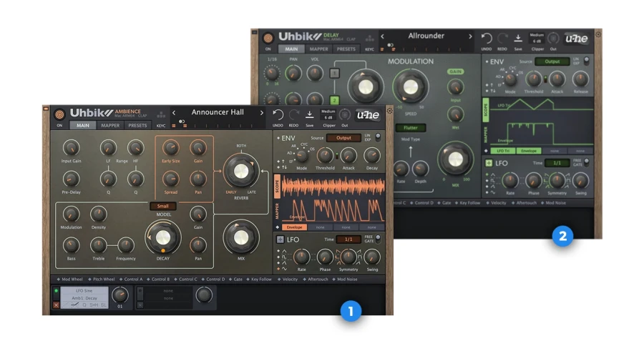Click Undo arrow in Ambience window
The width and height of the screenshot is (644, 356).
(278, 115)
